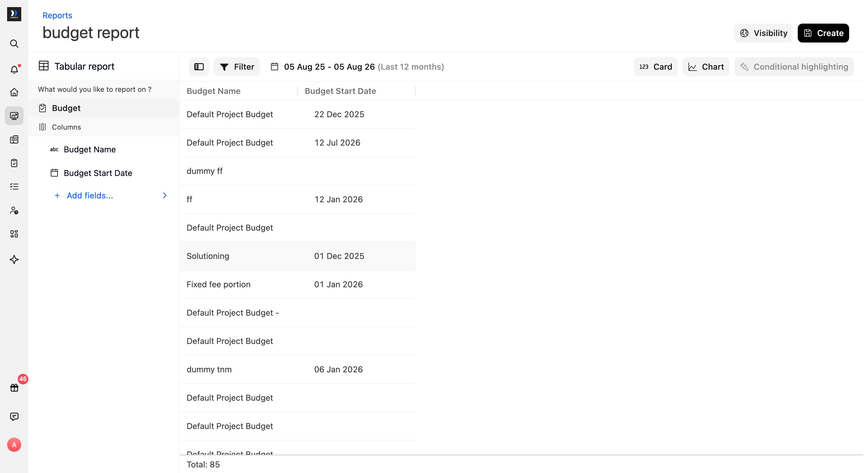Click 'Default Project Budget -' row
Screen dimensions: 868x473
pyautogui.click(x=298, y=313)
